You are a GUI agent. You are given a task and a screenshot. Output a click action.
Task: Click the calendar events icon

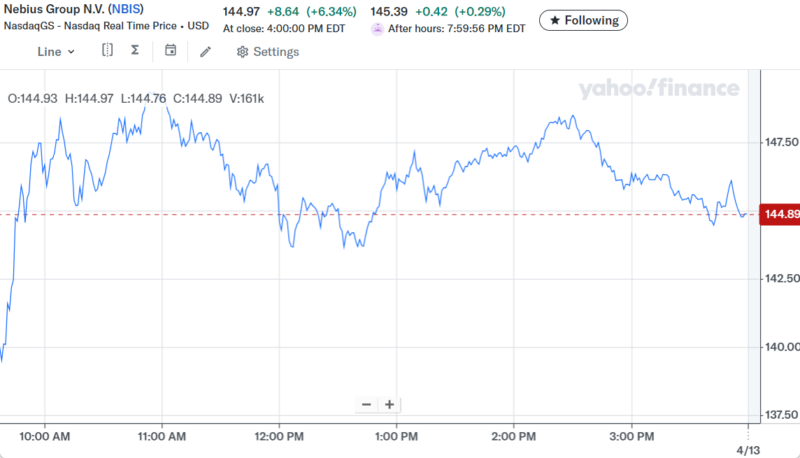(x=171, y=51)
